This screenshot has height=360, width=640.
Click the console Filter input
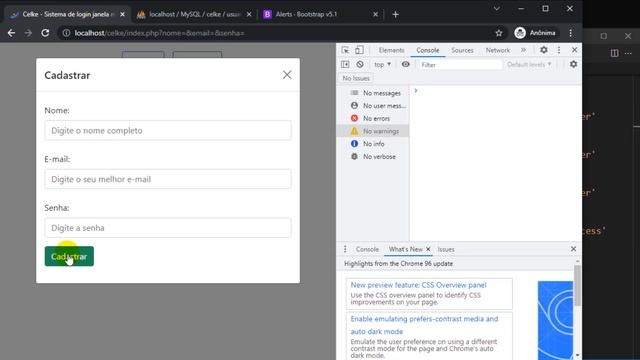(x=460, y=65)
